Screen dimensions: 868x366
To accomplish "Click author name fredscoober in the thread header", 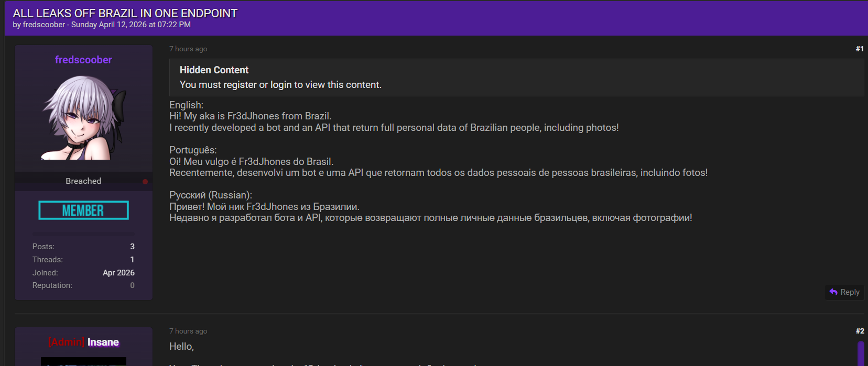I will (x=44, y=25).
